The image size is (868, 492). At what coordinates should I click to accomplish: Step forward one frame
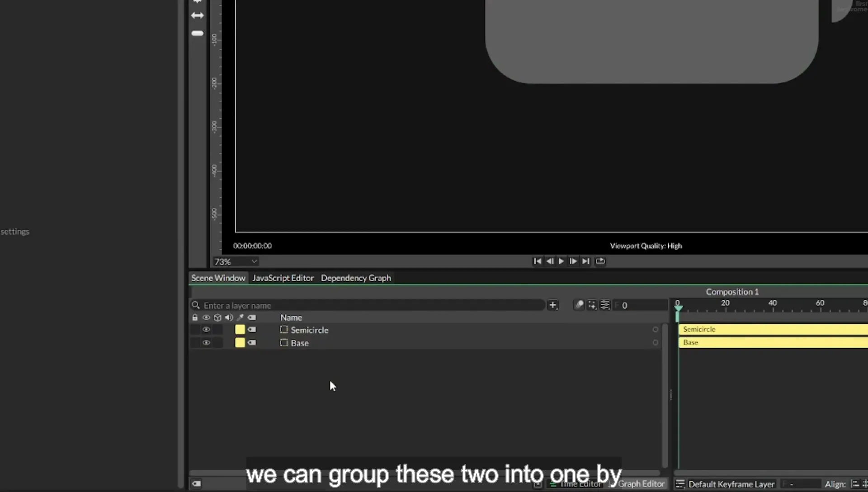pos(573,261)
